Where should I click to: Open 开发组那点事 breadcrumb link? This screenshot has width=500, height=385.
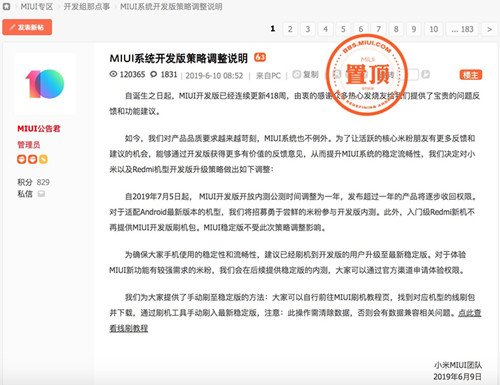point(87,7)
